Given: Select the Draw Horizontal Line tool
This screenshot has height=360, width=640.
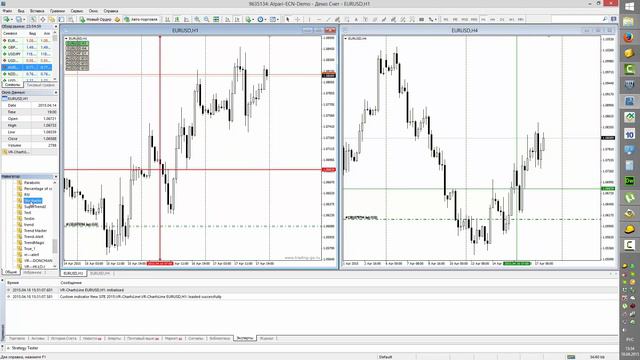Looking at the screenshot, I should point(319,19).
